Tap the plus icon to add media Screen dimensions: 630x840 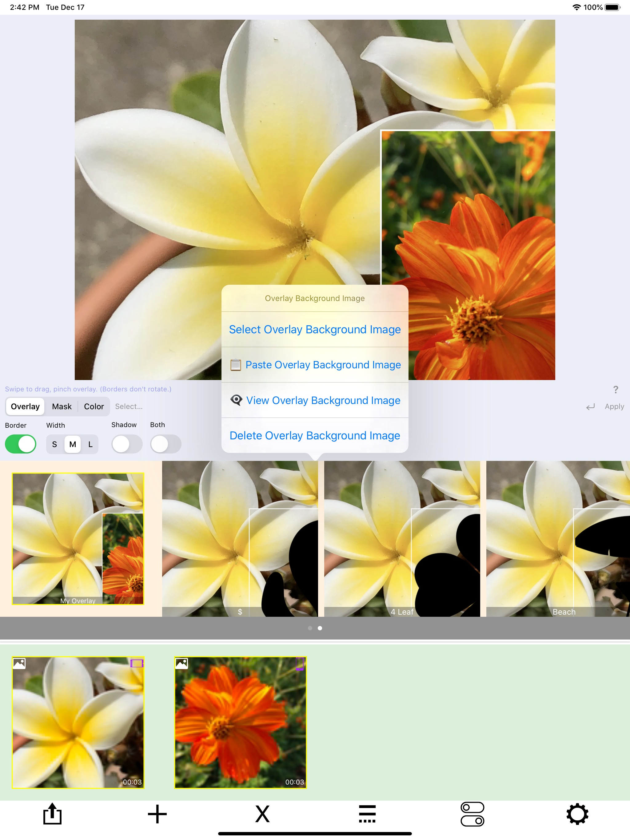tap(157, 814)
